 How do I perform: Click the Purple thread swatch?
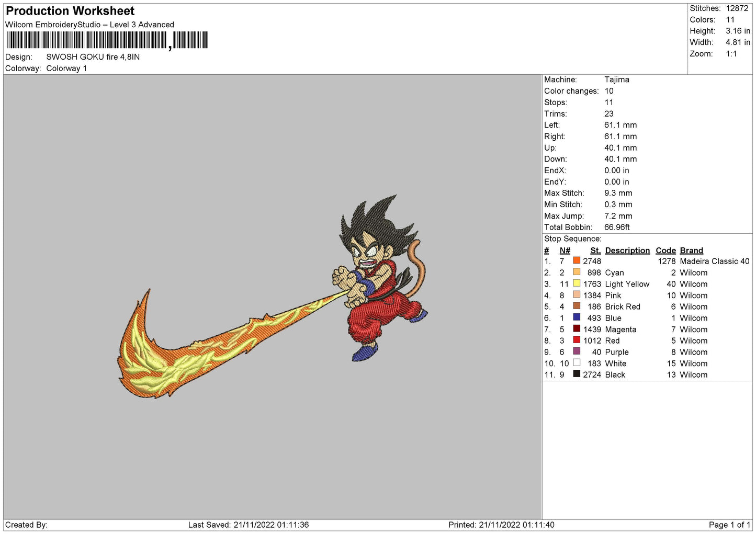click(x=576, y=351)
